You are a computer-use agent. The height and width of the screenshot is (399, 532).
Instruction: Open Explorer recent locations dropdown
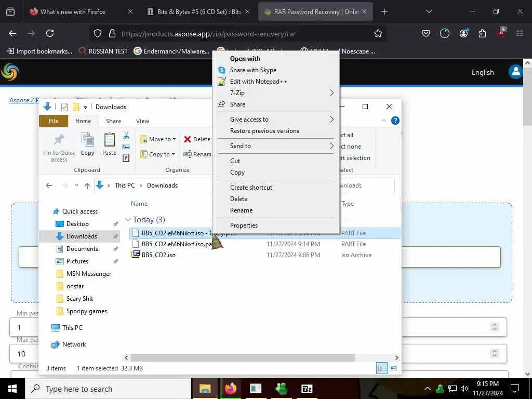(x=77, y=185)
